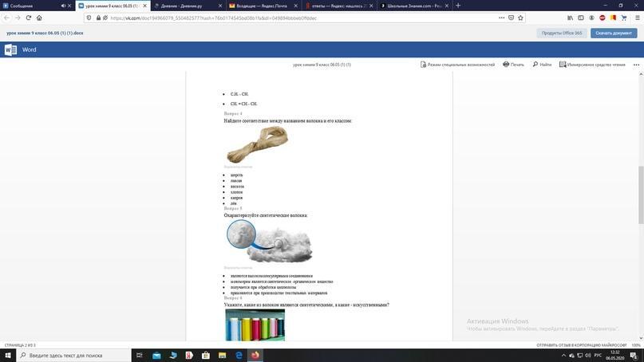Click the Word logo icon
The height and width of the screenshot is (362, 644).
(x=10, y=49)
